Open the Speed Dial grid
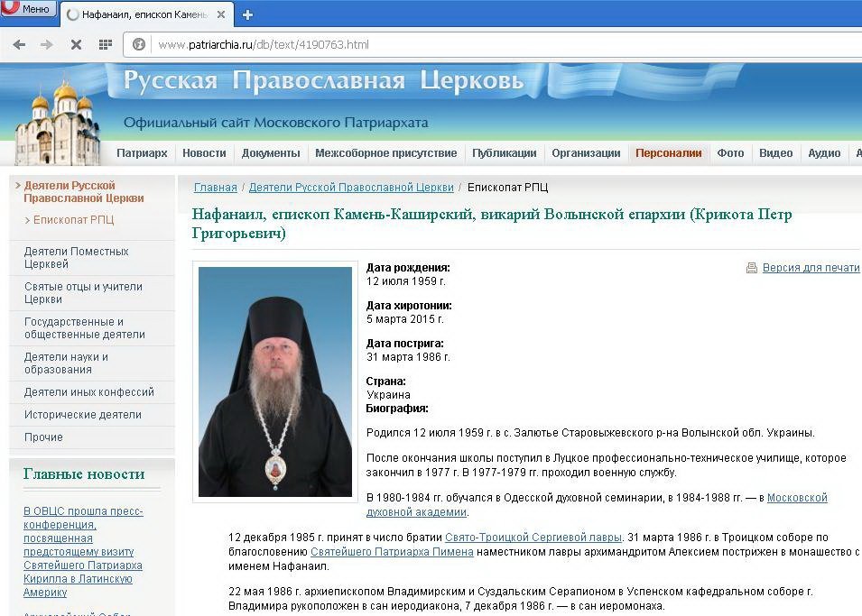 click(x=105, y=44)
